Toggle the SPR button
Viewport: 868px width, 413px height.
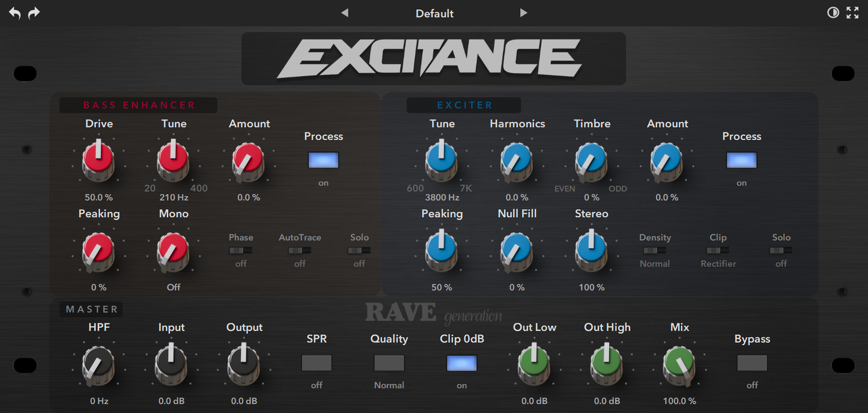tap(317, 363)
